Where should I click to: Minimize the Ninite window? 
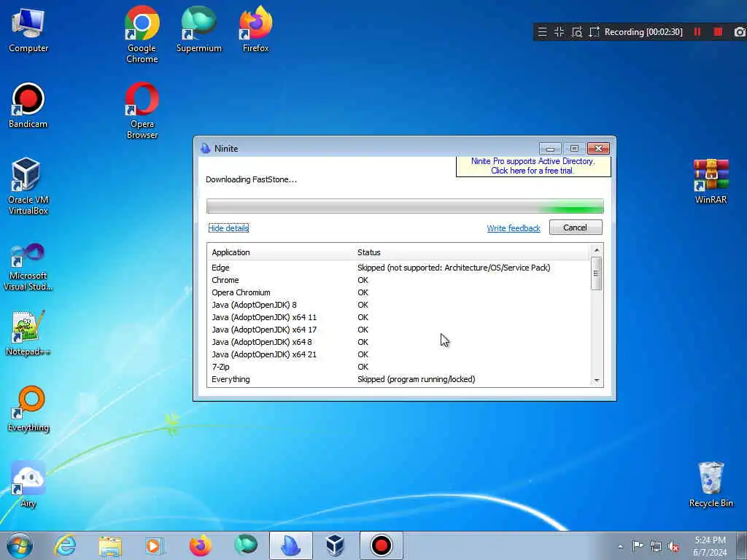tap(550, 149)
